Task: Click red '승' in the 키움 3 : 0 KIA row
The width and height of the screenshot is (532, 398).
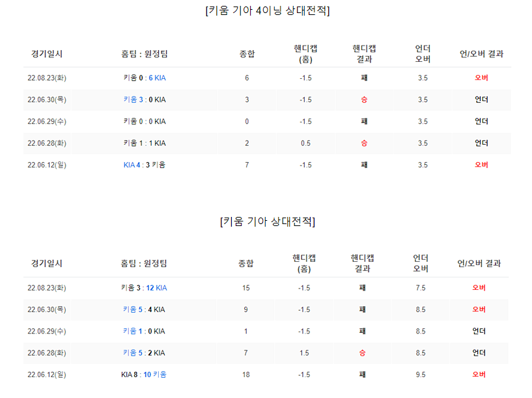Action: click(364, 100)
